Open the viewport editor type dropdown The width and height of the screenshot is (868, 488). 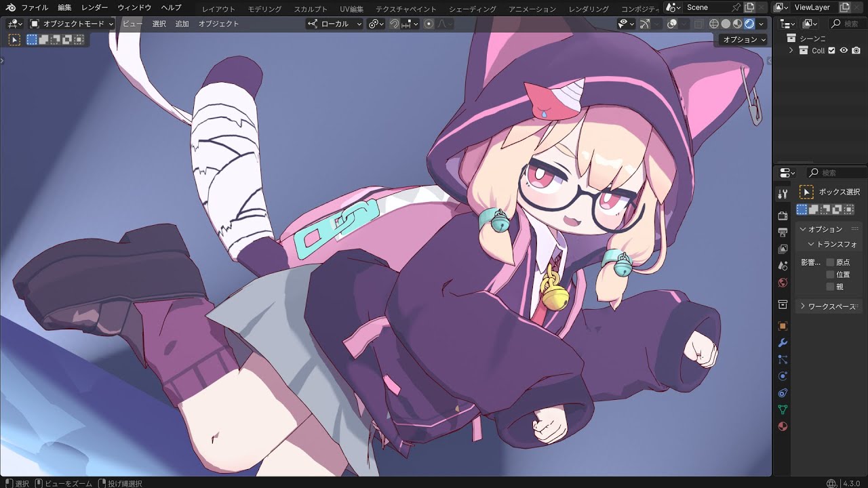[x=15, y=24]
